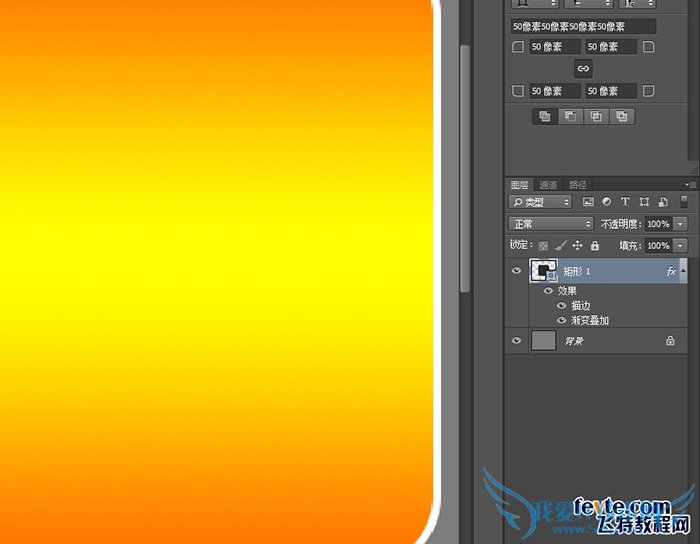Click the top-right corner radius field
Image resolution: width=700 pixels, height=544 pixels.
[611, 46]
